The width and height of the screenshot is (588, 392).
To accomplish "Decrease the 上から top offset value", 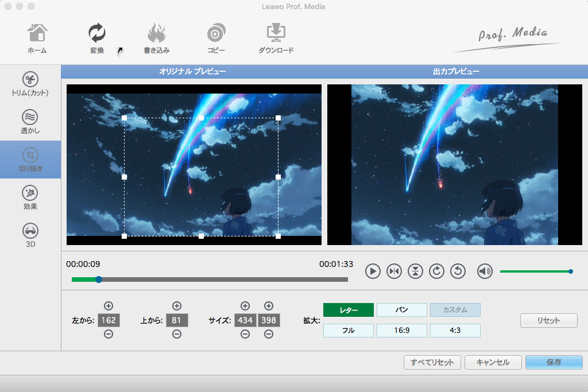I will pyautogui.click(x=177, y=334).
